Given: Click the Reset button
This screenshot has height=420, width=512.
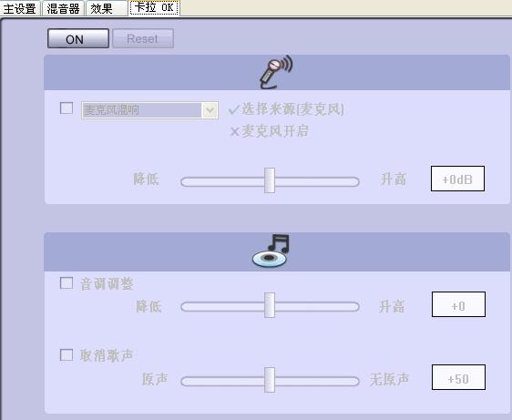Looking at the screenshot, I should 143,38.
